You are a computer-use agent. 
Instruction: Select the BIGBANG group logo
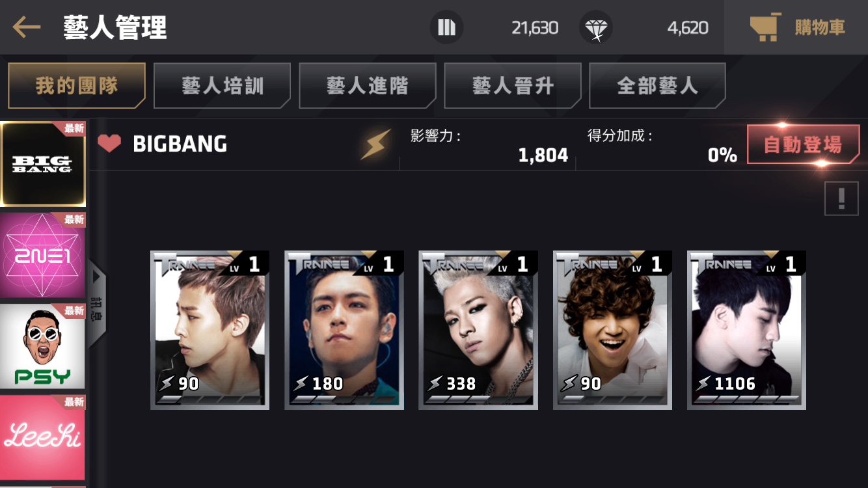point(43,164)
